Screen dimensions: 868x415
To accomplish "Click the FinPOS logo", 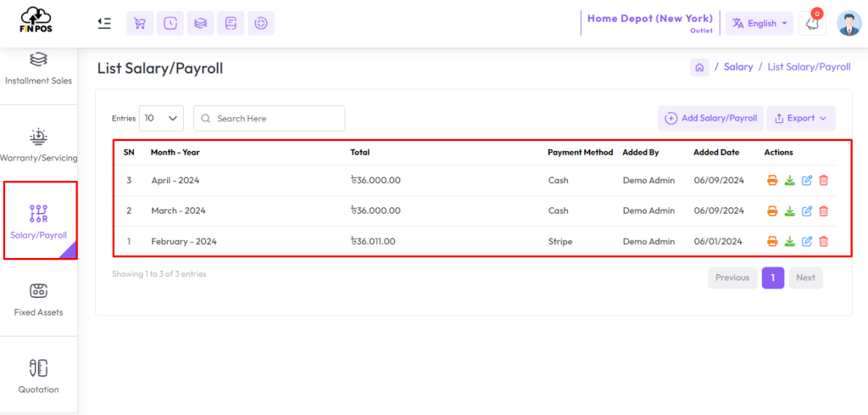I will click(36, 20).
